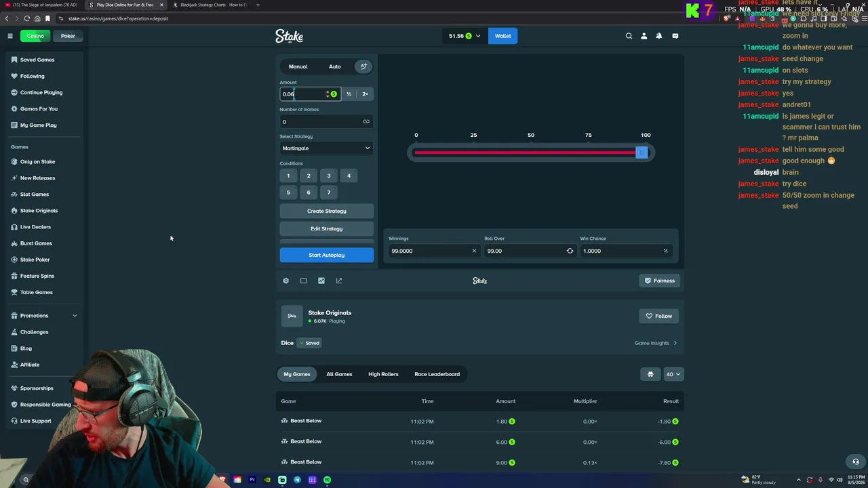Click the dice roll-over slider handle
Screen dimensions: 868x488
pyautogui.click(x=642, y=152)
